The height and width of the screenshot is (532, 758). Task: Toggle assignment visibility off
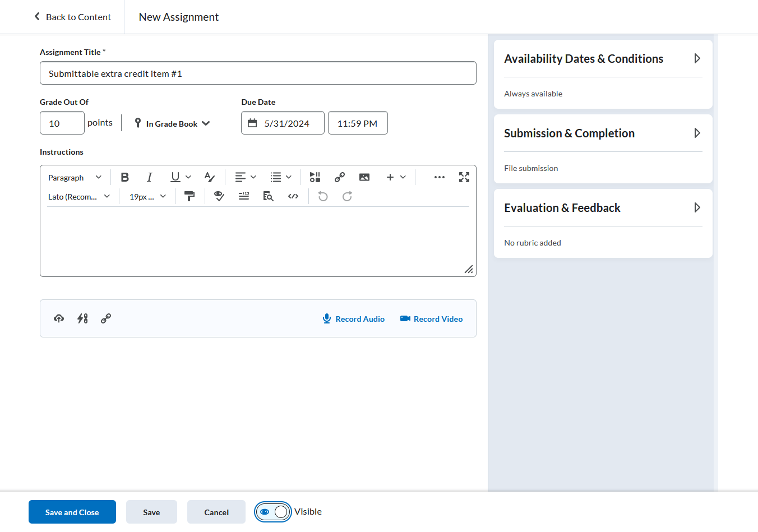click(x=272, y=511)
